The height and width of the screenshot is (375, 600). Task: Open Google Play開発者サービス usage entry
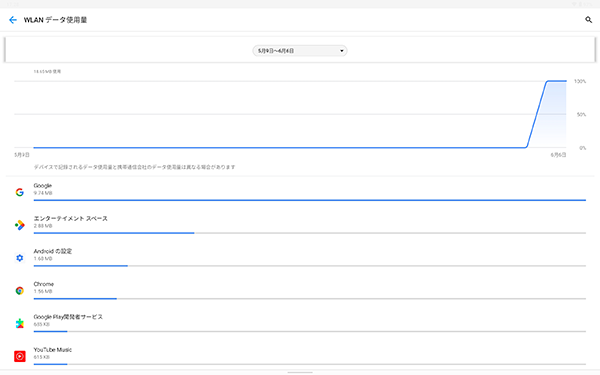300,324
